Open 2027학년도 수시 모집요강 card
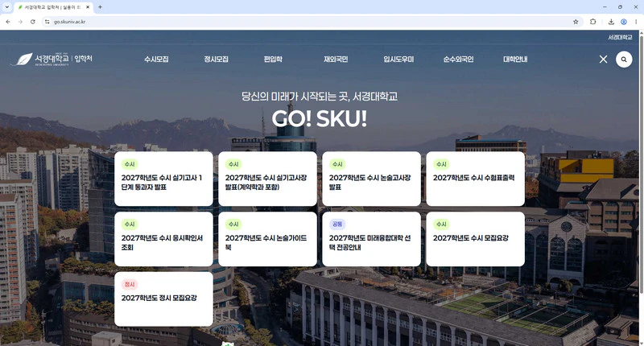Screen dimensions: 644x346 [x=475, y=239]
